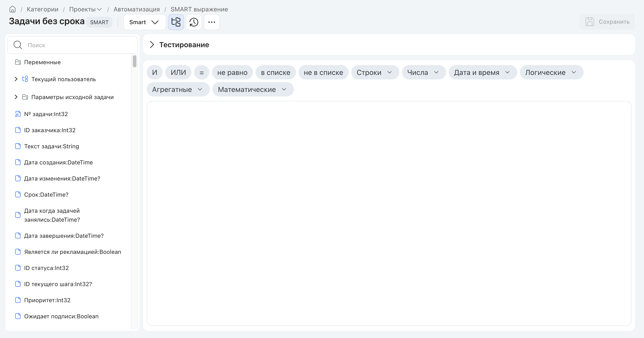
Task: Select the Переменные tree item
Action: [x=42, y=62]
